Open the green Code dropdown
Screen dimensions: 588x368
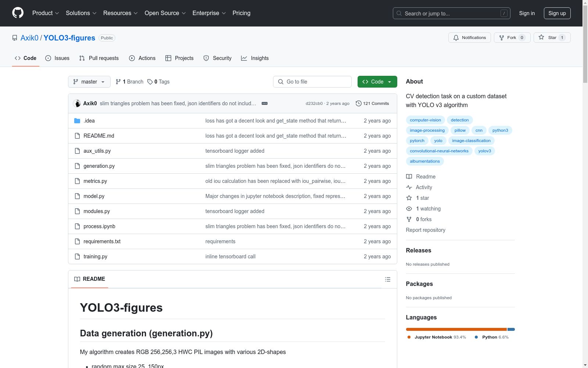click(377, 82)
